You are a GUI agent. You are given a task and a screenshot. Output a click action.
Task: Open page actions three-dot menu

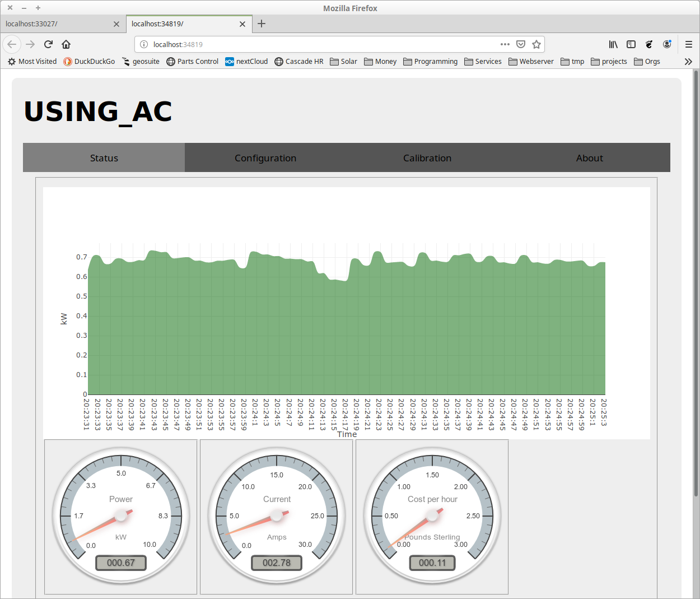pos(505,44)
